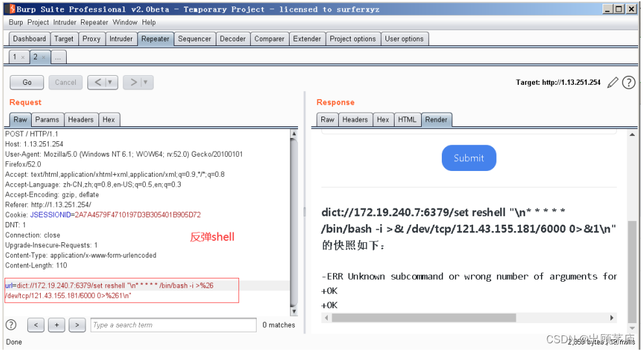Image resolution: width=644 pixels, height=351 pixels.
Task: Click the rendered page horizontal scrollbar thumb
Action: coord(424,318)
